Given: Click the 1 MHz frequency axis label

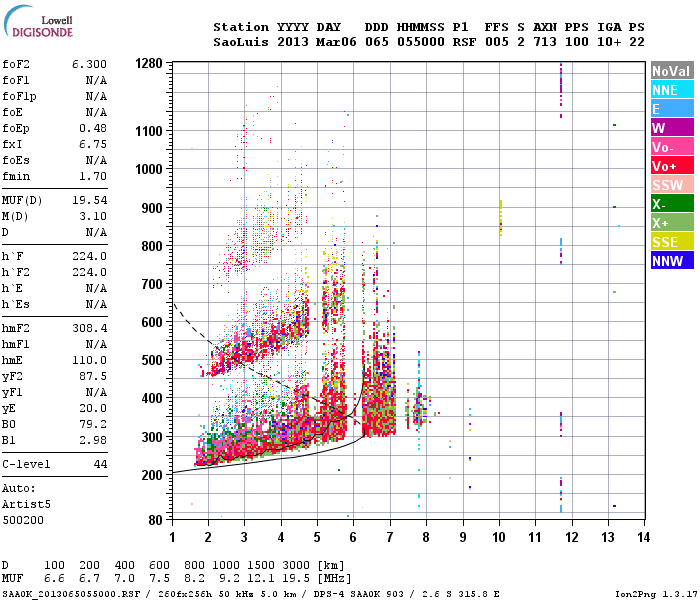Looking at the screenshot, I should tap(172, 537).
